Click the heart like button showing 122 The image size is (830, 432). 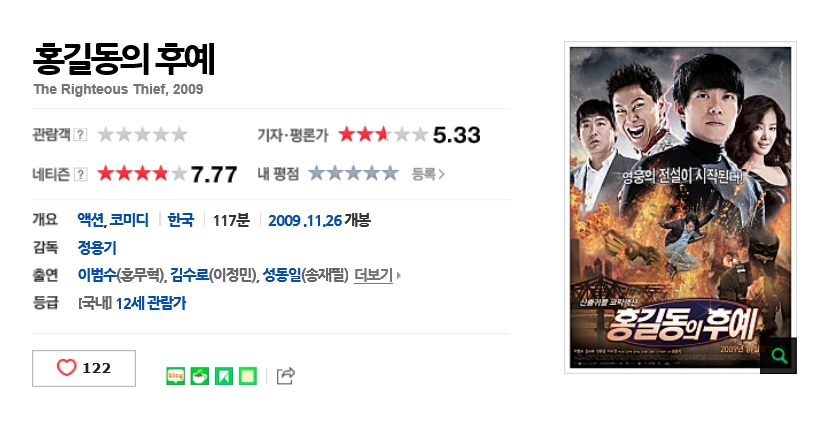[84, 368]
